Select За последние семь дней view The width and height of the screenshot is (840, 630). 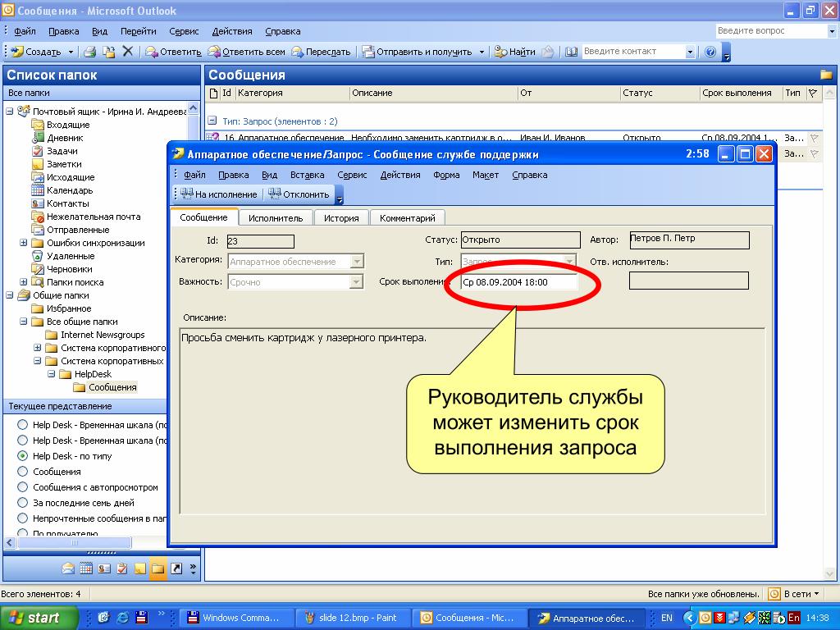(22, 503)
